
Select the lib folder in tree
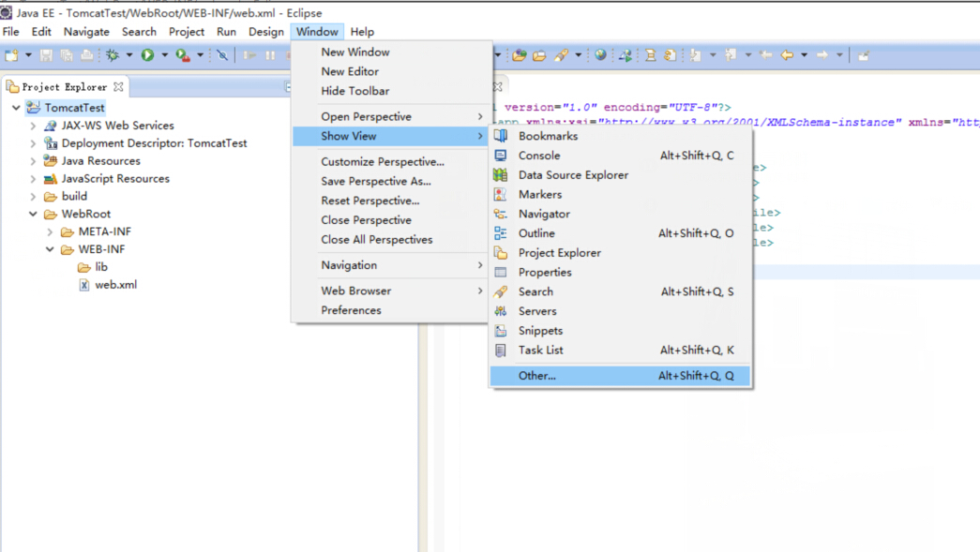[101, 267]
